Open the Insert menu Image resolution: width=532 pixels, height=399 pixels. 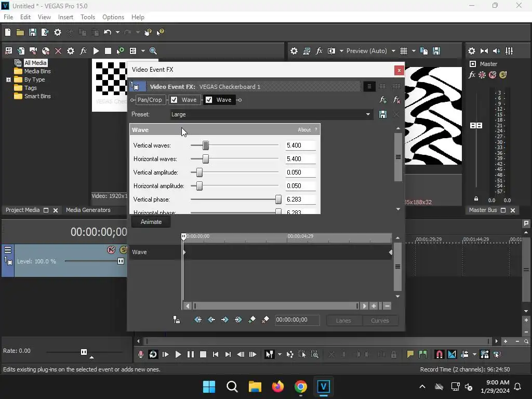65,17
